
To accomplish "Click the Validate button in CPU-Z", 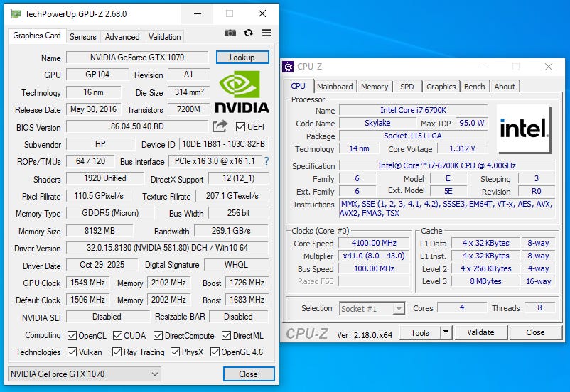I will pos(480,332).
